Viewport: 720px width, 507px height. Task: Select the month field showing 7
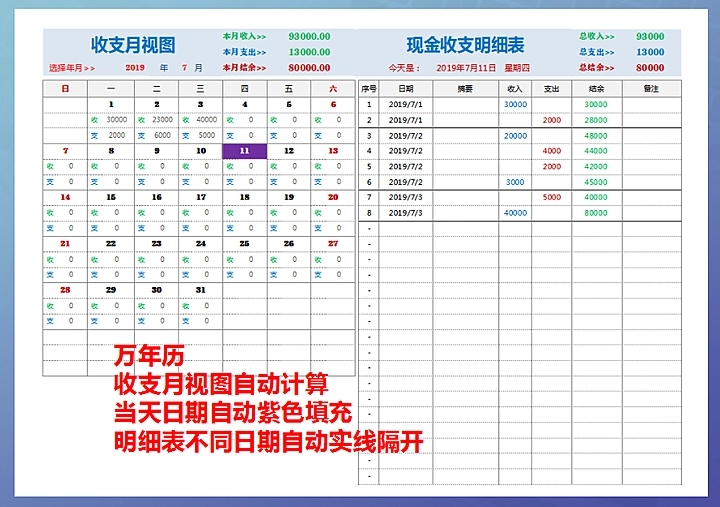click(184, 68)
